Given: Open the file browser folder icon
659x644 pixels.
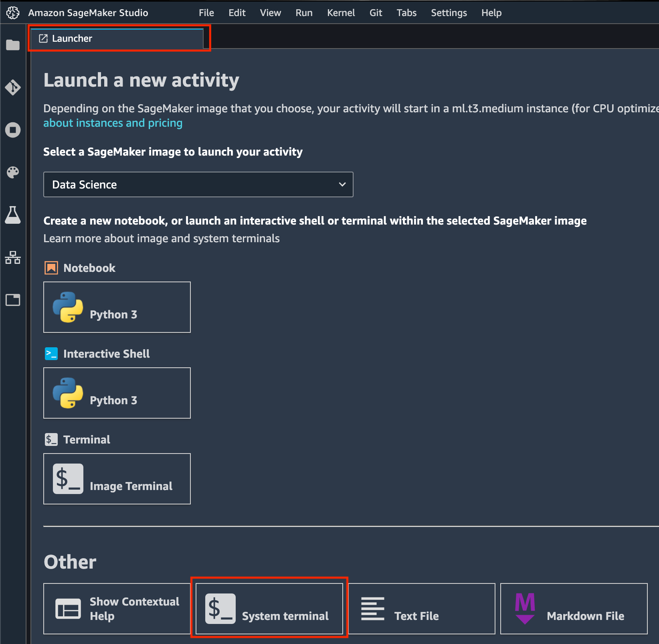Looking at the screenshot, I should click(x=13, y=45).
